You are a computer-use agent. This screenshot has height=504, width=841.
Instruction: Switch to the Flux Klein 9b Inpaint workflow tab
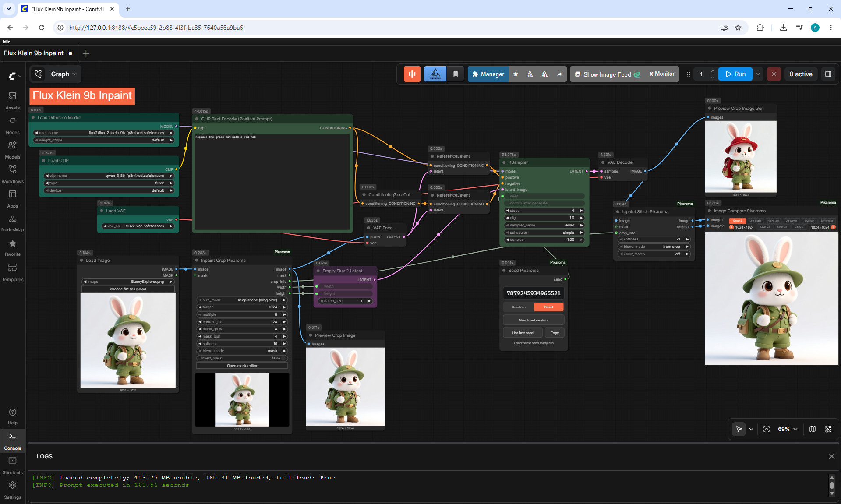(34, 53)
